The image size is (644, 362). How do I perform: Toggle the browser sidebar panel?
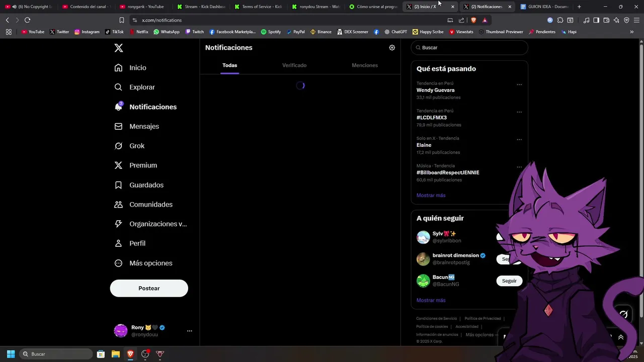pos(596,20)
